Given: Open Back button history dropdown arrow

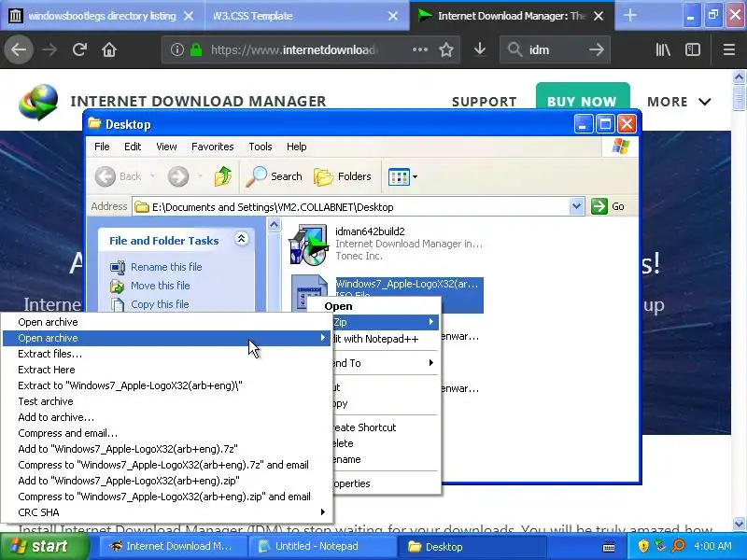Looking at the screenshot, I should point(152,176).
